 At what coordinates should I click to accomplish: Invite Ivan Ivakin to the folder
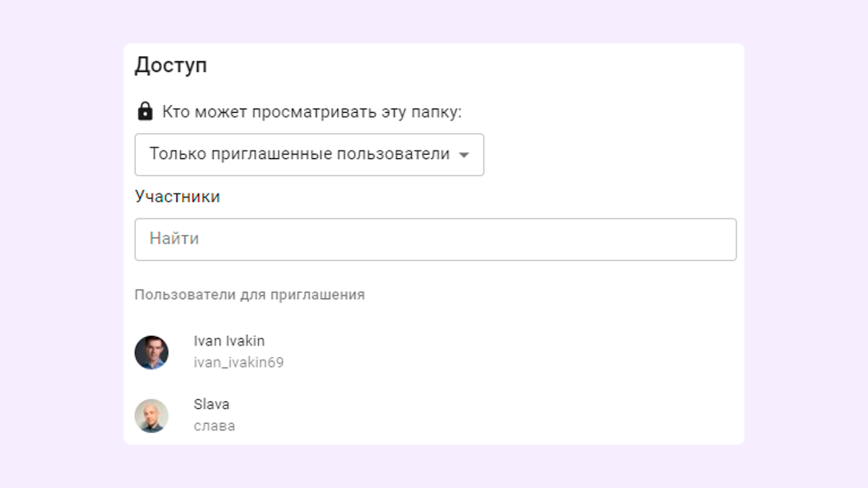tap(228, 352)
